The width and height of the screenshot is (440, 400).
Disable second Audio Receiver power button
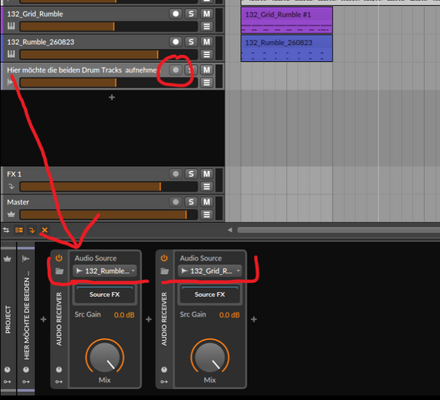click(x=164, y=258)
